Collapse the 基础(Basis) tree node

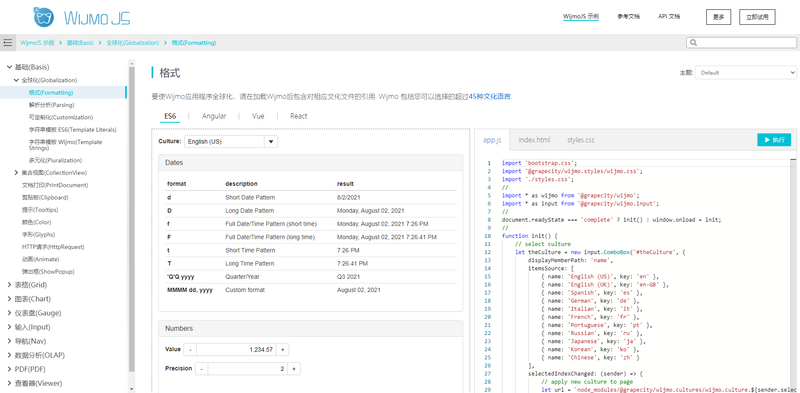click(x=9, y=67)
